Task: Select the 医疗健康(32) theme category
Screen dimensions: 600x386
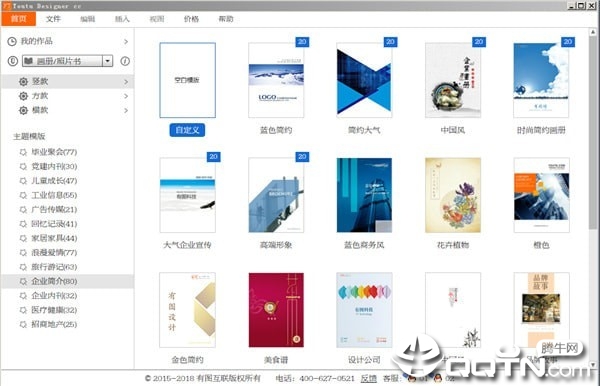Action: (54, 310)
